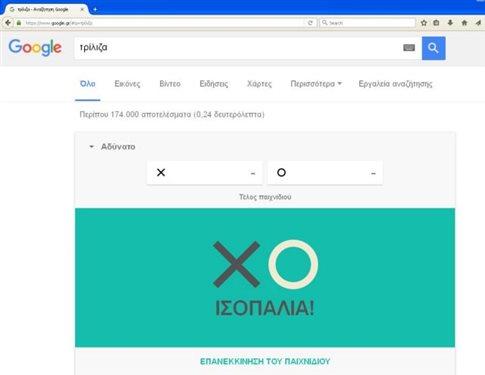Expand the Αδύνατο difficulty dropdown
Screen dimensions: 485x375
pos(112,147)
